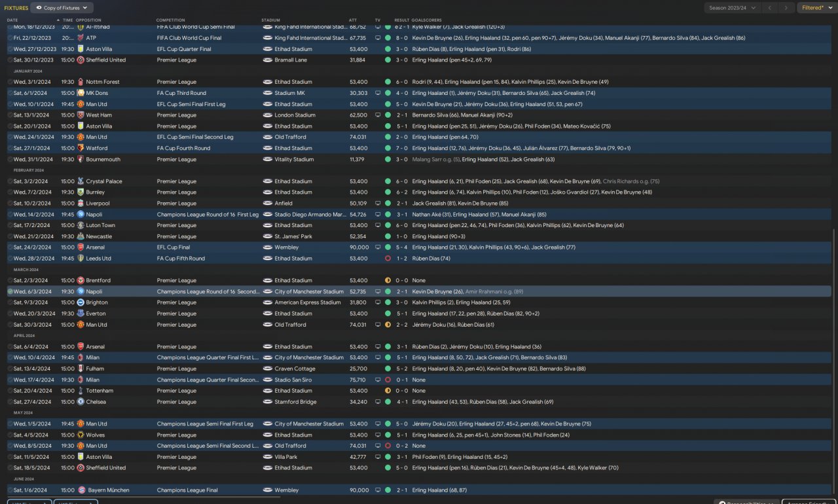The width and height of the screenshot is (838, 504).
Task: Open the Bournemouth club crest
Action: [x=81, y=159]
